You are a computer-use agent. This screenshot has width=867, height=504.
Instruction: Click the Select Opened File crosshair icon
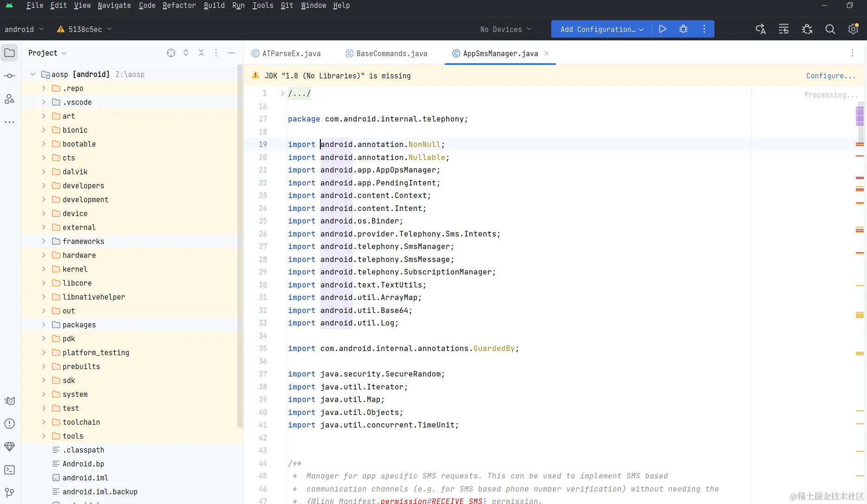coord(171,53)
